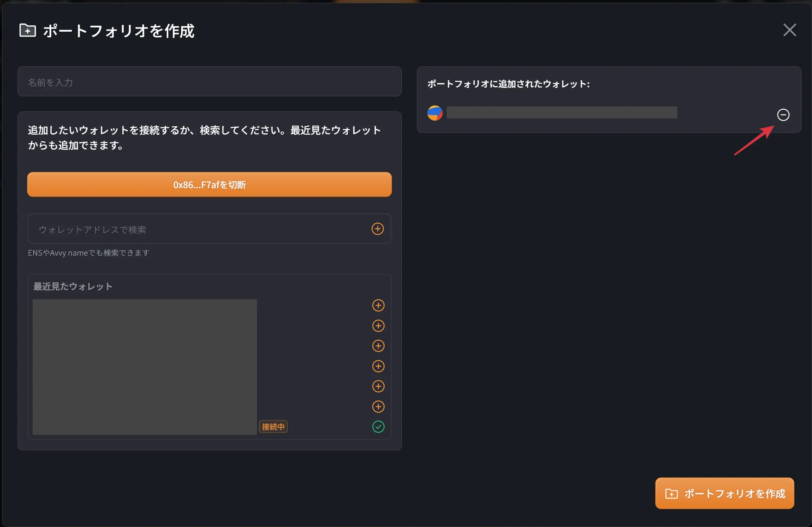Image resolution: width=812 pixels, height=527 pixels.
Task: Add the fifth recently viewed wallet
Action: 378,386
